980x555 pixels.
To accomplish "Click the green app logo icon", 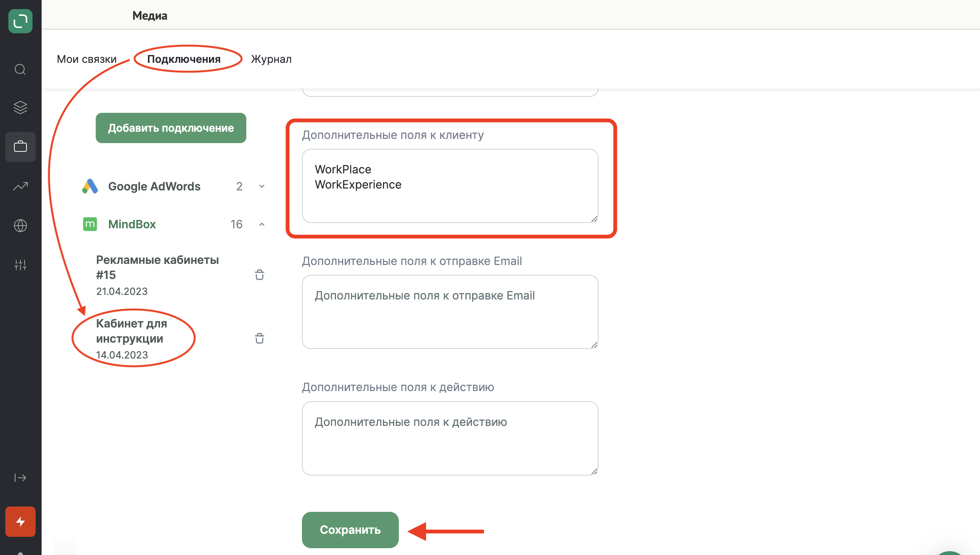I will pos(20,21).
